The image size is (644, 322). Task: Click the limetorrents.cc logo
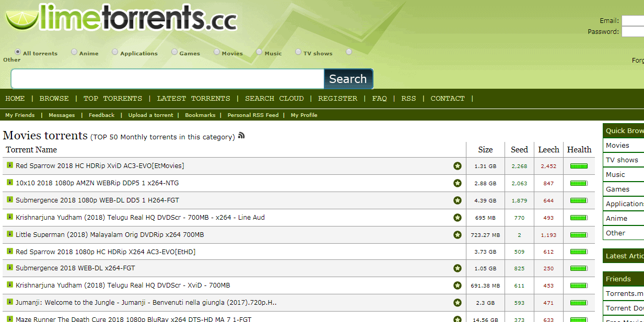[x=121, y=18]
